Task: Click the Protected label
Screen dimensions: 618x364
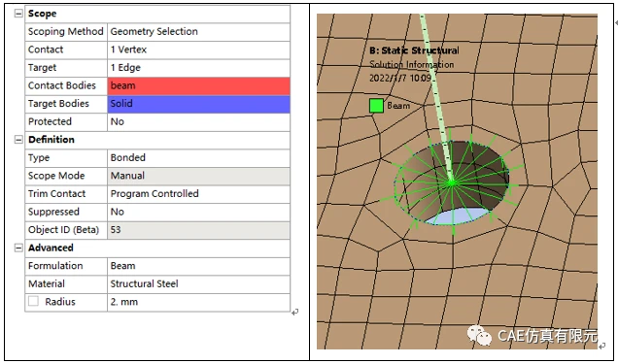Action: coord(50,121)
